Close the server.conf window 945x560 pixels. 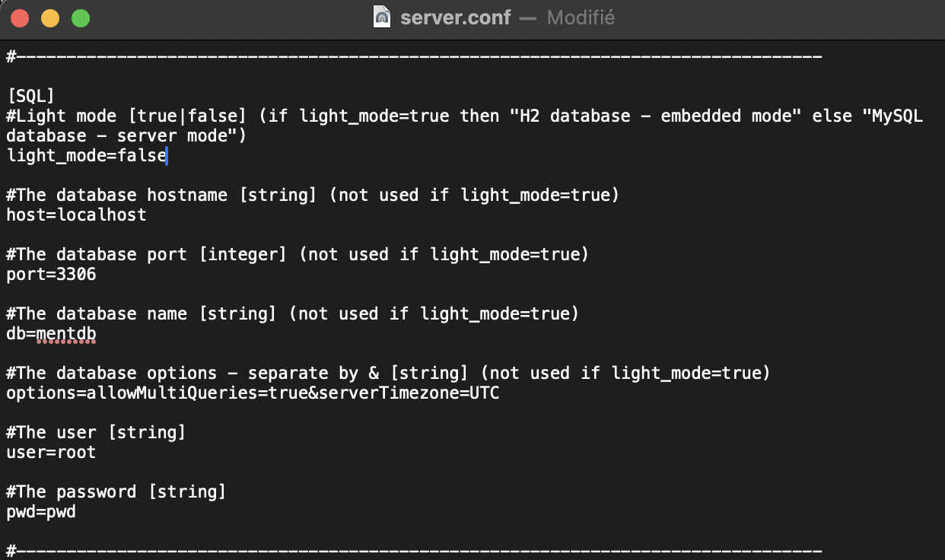tap(20, 18)
